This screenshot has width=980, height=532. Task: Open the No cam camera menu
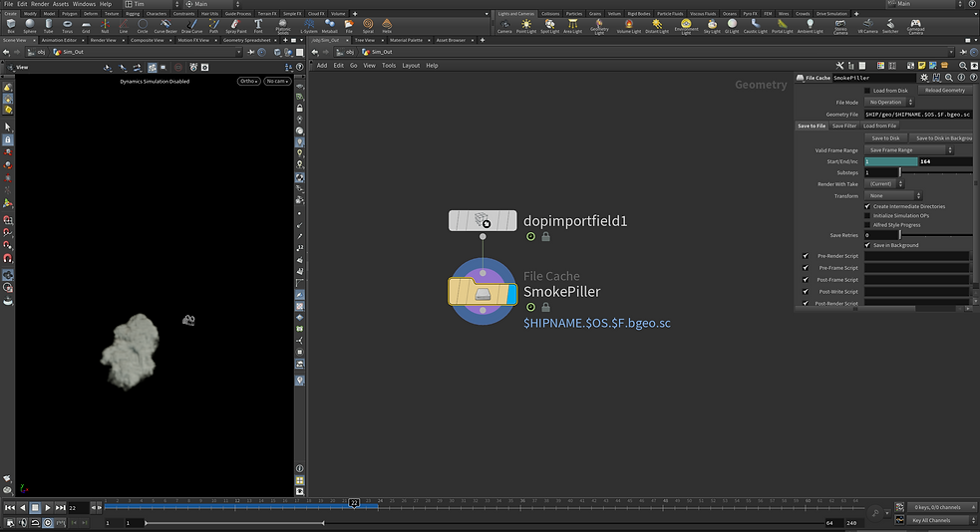pos(277,81)
